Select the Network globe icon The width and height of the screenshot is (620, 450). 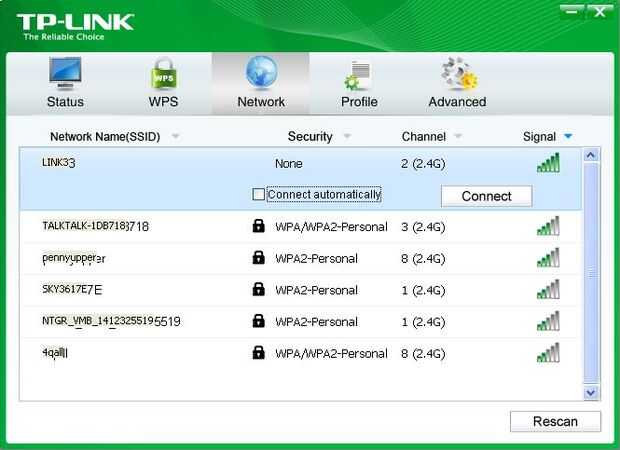pyautogui.click(x=261, y=72)
